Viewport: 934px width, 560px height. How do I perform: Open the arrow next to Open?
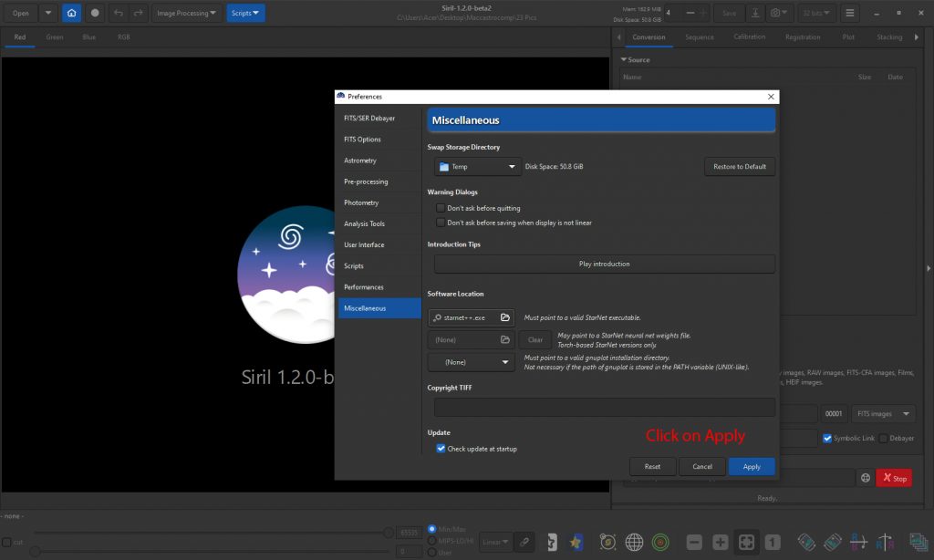point(47,13)
